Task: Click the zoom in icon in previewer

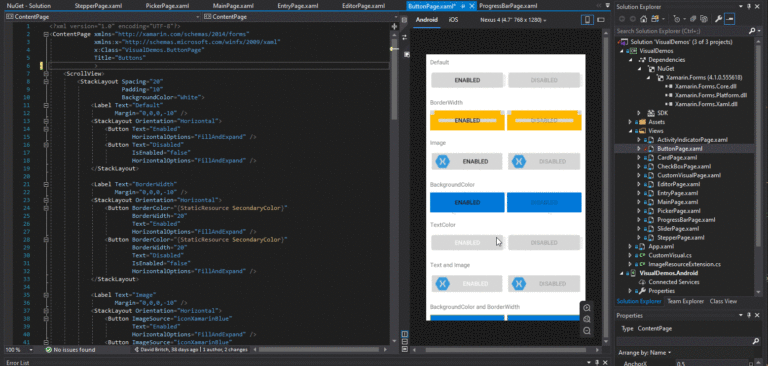Action: point(587,308)
